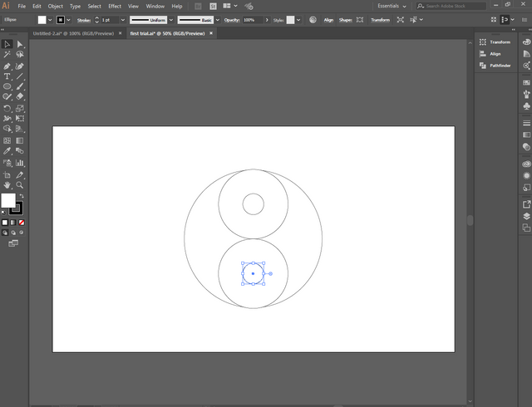Image resolution: width=532 pixels, height=407 pixels.
Task: Switch to Untitled-2.ai document tab
Action: (x=75, y=33)
